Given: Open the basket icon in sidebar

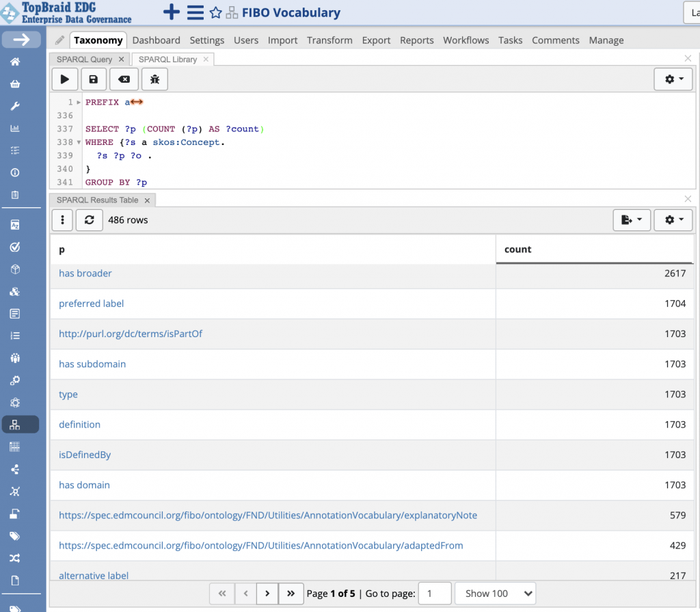Looking at the screenshot, I should click(15, 84).
